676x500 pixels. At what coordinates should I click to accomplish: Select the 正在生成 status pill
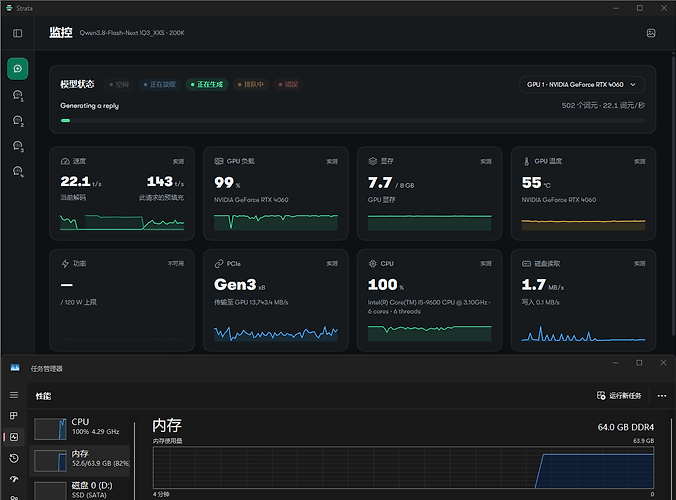click(207, 84)
